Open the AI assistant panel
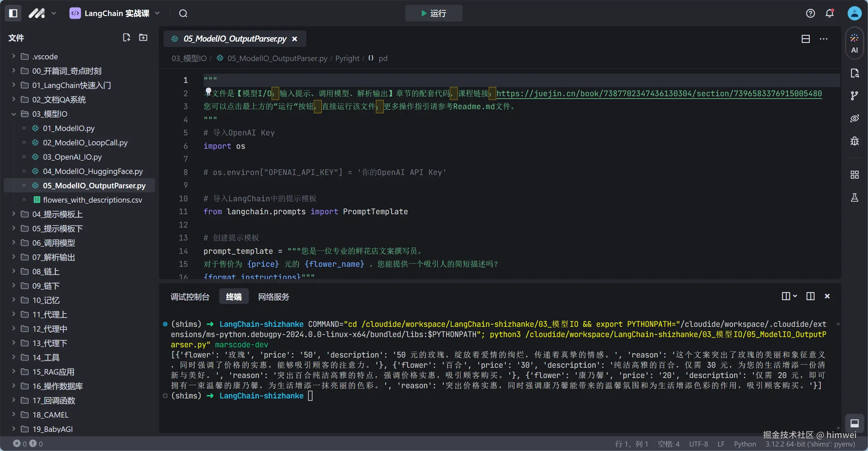Screen dimensions: 868x451 [854, 44]
